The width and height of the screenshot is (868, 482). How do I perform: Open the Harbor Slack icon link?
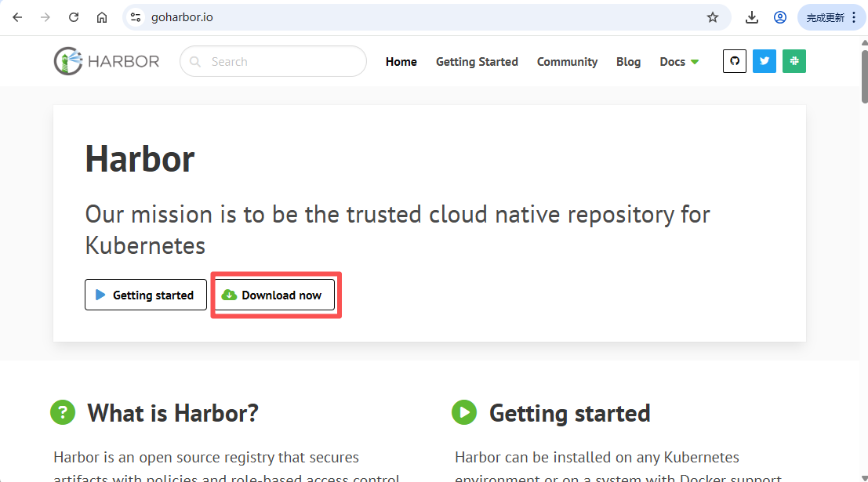794,61
